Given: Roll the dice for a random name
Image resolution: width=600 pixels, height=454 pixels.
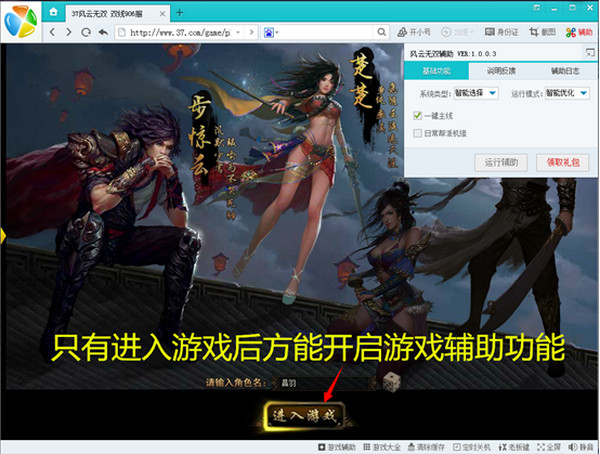Looking at the screenshot, I should pyautogui.click(x=391, y=382).
